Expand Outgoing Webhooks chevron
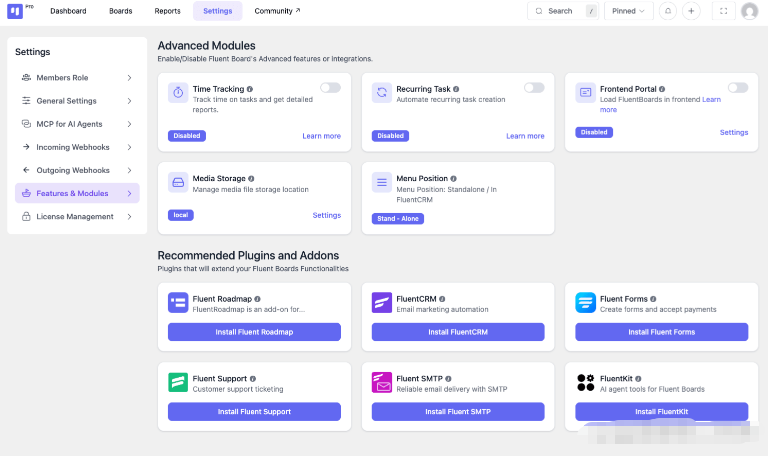 tap(129, 170)
